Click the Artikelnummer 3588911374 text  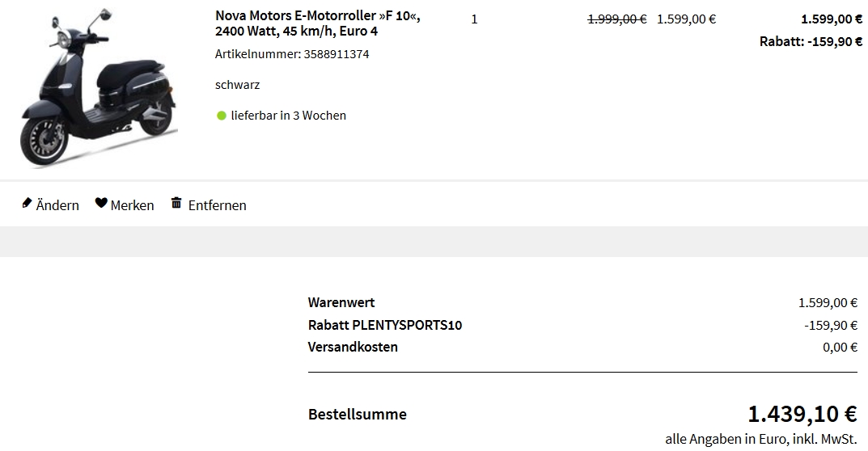point(292,54)
